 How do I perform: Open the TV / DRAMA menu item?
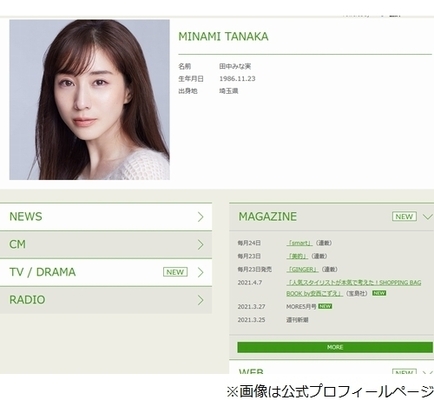point(106,272)
